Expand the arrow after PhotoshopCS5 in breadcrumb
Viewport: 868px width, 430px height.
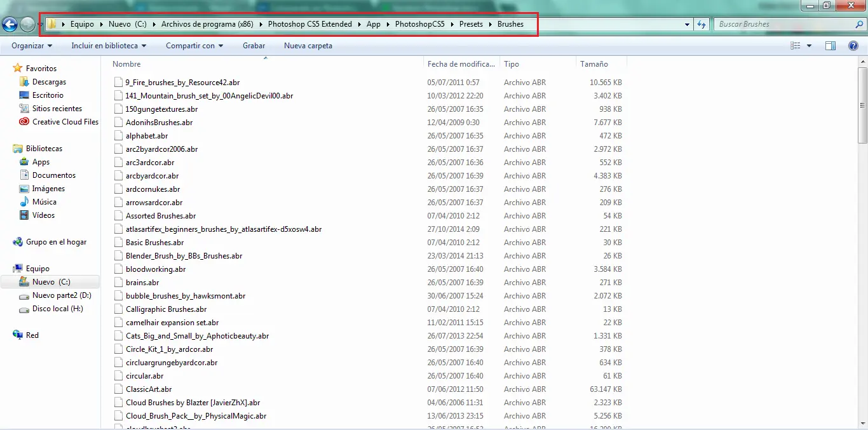click(x=452, y=24)
